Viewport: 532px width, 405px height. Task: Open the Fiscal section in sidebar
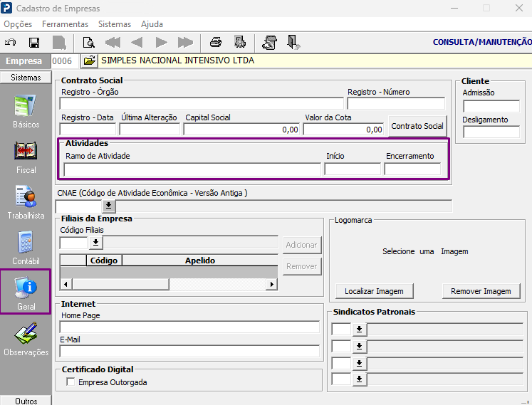pyautogui.click(x=26, y=158)
